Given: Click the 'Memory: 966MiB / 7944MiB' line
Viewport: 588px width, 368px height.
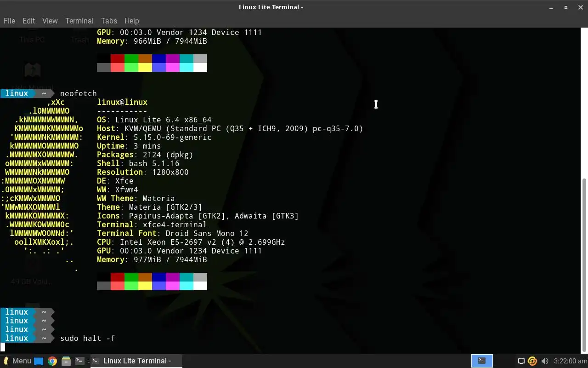Looking at the screenshot, I should click(x=152, y=41).
